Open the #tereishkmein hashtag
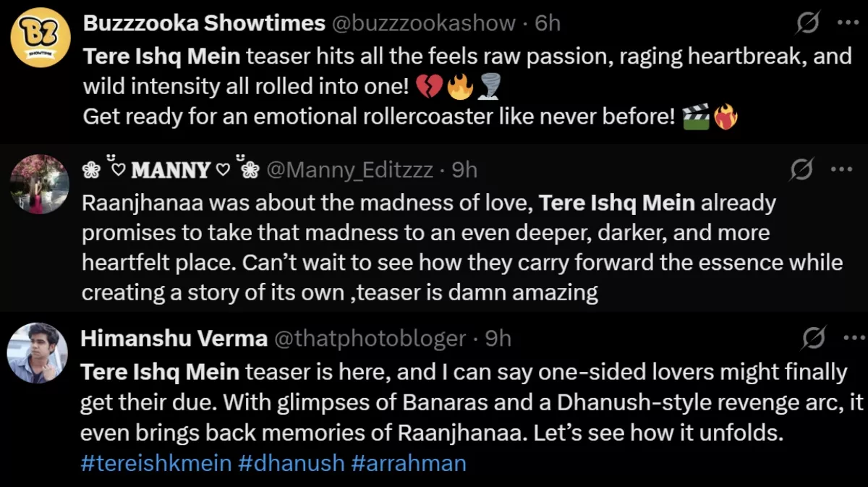868x487 pixels. click(x=154, y=463)
